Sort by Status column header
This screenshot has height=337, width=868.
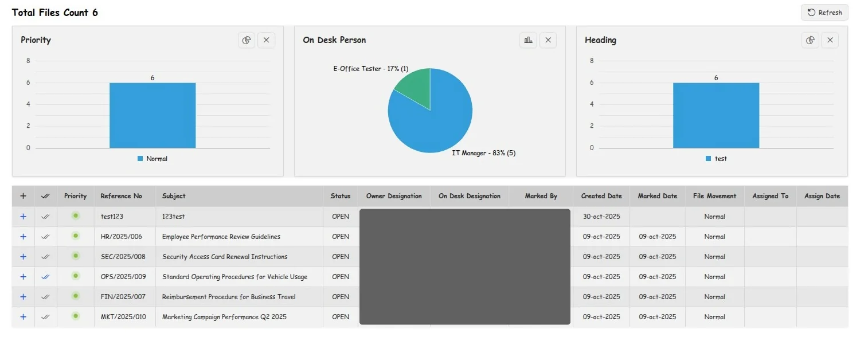pyautogui.click(x=341, y=196)
